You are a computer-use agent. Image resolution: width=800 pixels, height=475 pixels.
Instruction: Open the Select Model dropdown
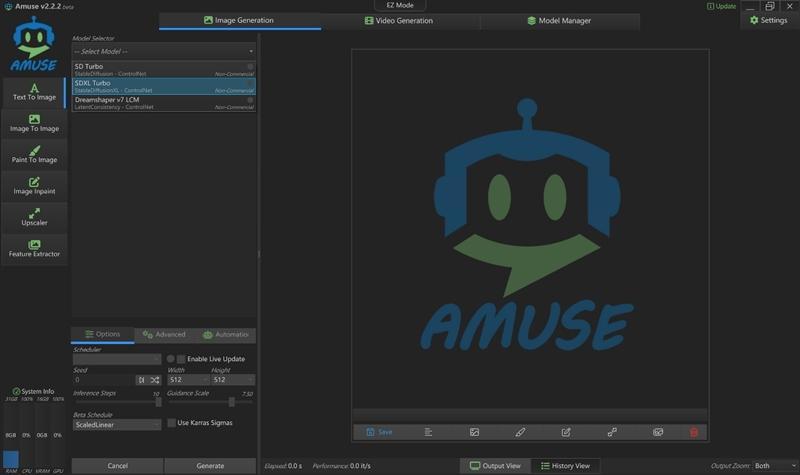(164, 50)
